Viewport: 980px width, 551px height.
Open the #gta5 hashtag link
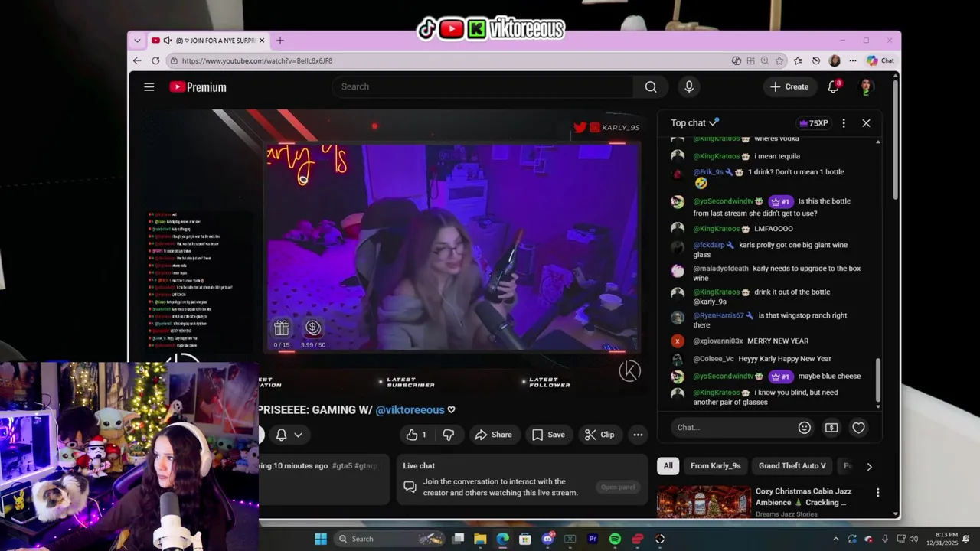(342, 465)
